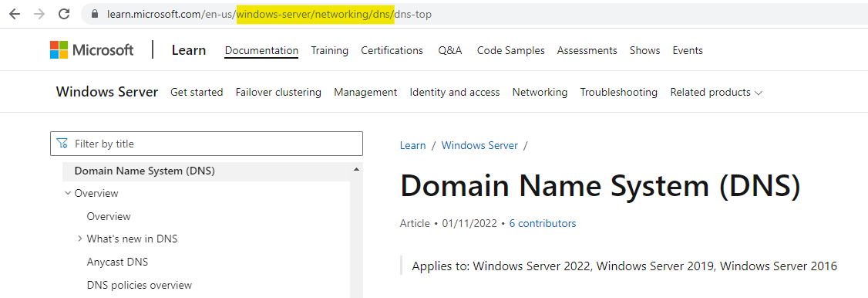
Task: Collapse the Overview tree node
Action: tap(68, 193)
